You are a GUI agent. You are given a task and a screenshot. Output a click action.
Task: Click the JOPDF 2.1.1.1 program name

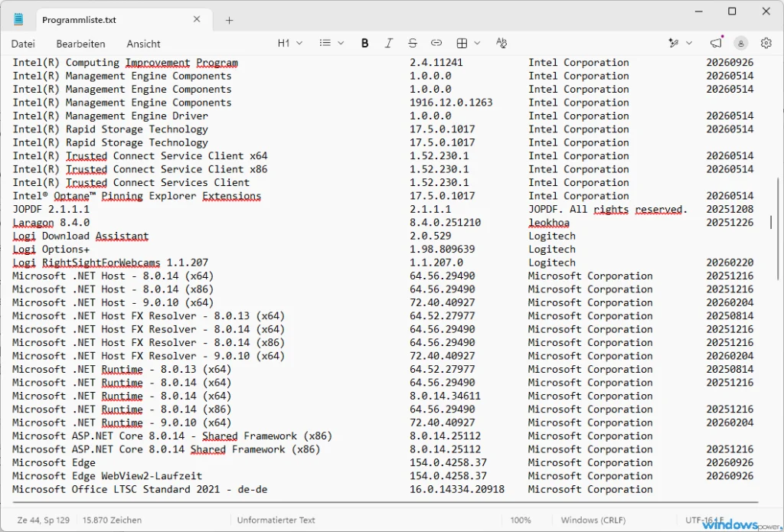[51, 209]
